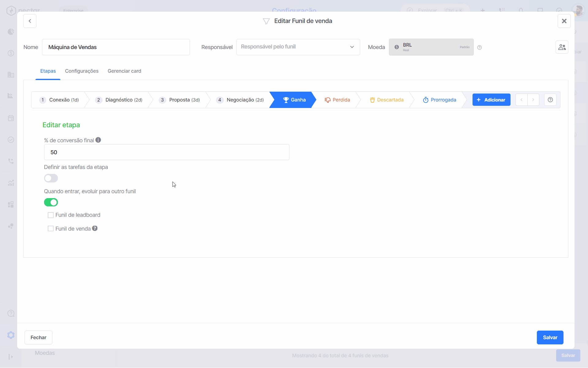Select Perdida stage

tap(337, 100)
